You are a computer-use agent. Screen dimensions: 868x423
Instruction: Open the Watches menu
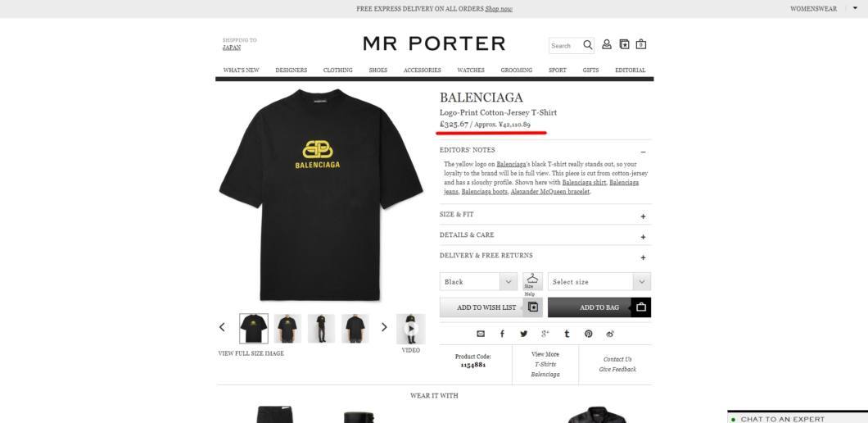point(471,70)
